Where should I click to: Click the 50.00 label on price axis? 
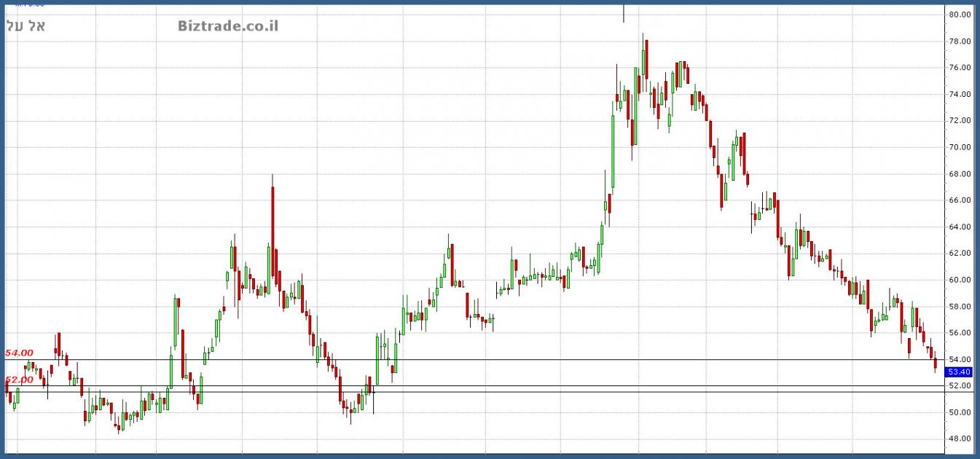(959, 412)
